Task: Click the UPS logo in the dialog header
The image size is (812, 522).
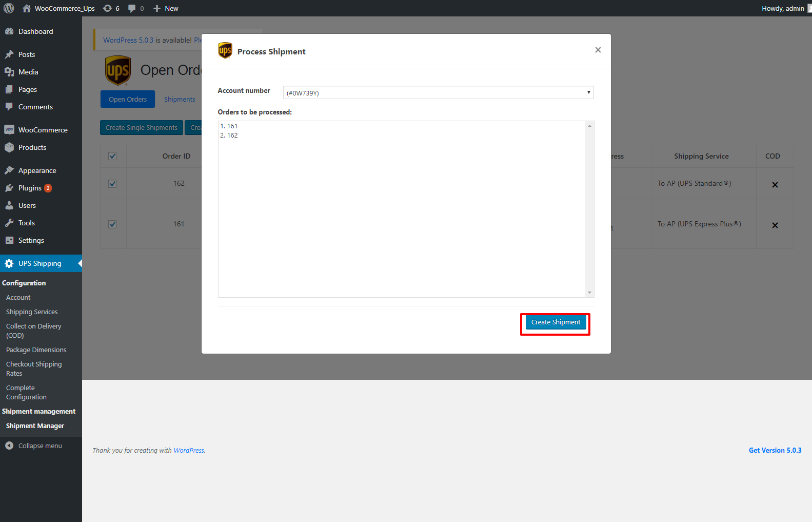Action: (225, 51)
